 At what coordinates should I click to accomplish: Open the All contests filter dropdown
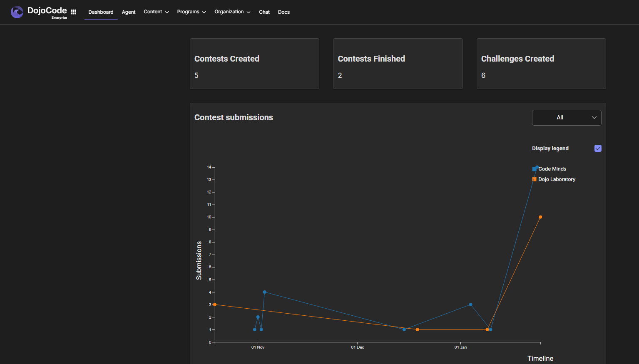pyautogui.click(x=567, y=118)
